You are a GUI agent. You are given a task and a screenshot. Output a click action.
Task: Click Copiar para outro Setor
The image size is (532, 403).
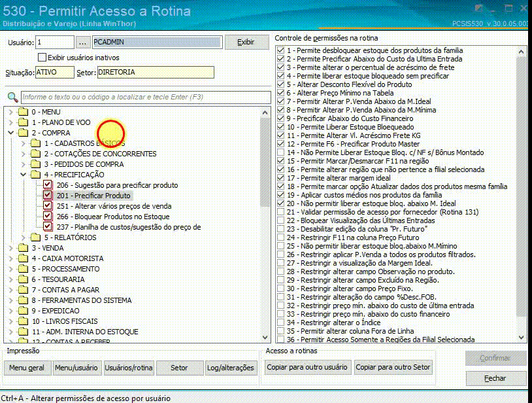click(393, 368)
